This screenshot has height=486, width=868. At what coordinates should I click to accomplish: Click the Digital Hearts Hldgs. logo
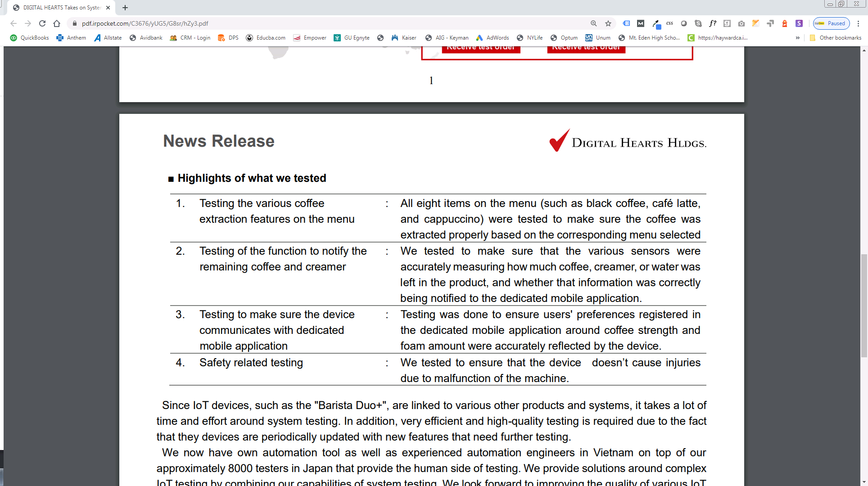tap(628, 141)
